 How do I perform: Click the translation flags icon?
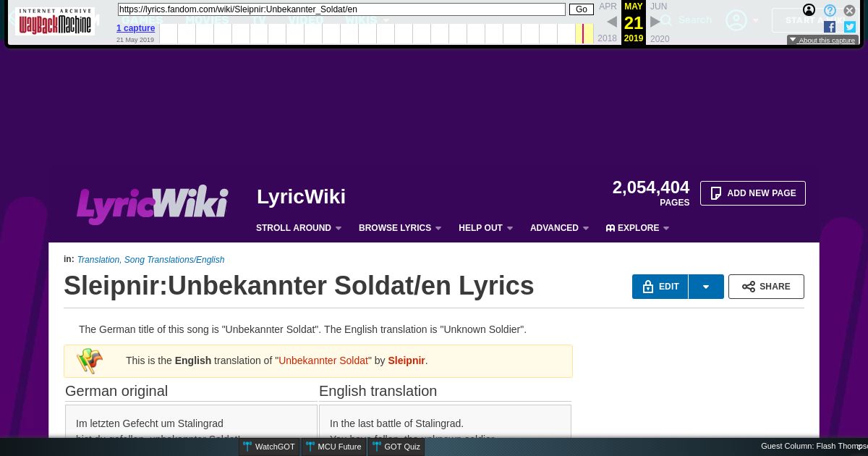coord(90,360)
